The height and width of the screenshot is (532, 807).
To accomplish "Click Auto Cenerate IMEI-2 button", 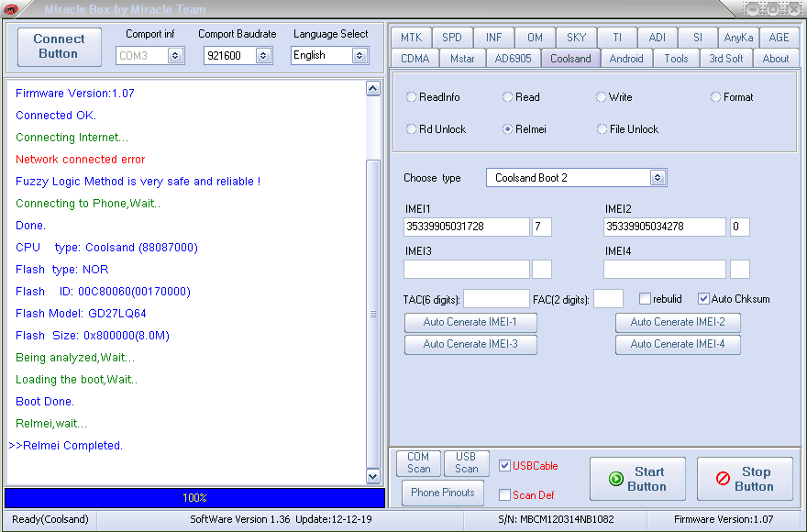I will coord(678,322).
